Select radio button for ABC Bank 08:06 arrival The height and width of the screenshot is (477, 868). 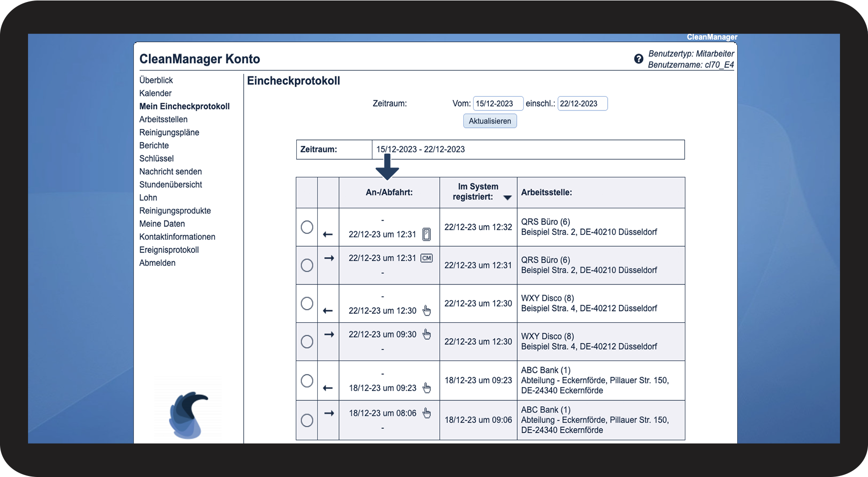coord(307,420)
